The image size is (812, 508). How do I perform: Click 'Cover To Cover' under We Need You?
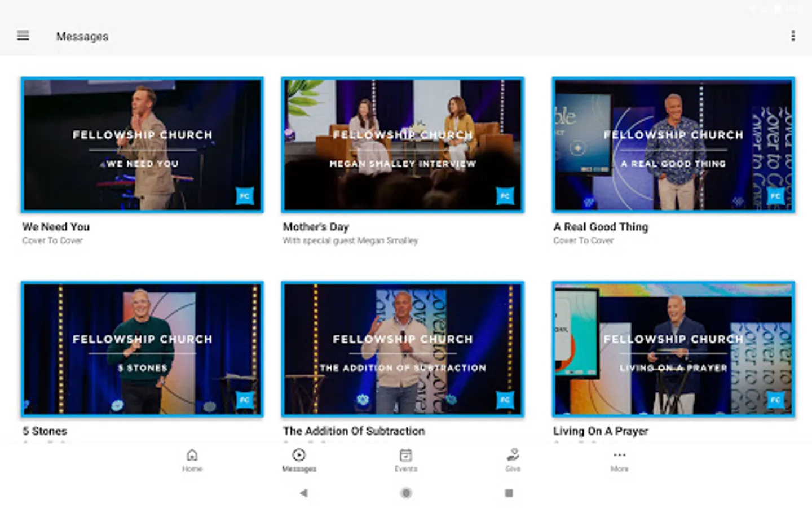[52, 240]
